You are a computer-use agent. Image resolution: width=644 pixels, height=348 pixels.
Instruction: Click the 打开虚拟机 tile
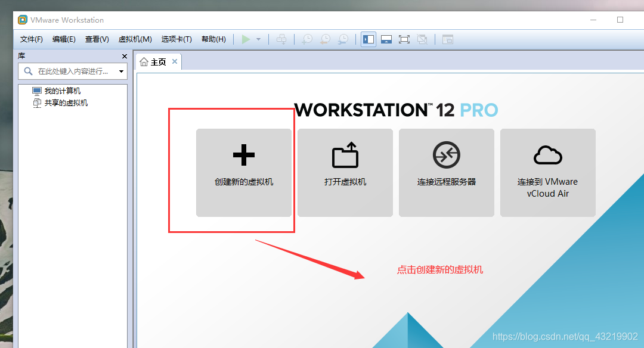[345, 173]
